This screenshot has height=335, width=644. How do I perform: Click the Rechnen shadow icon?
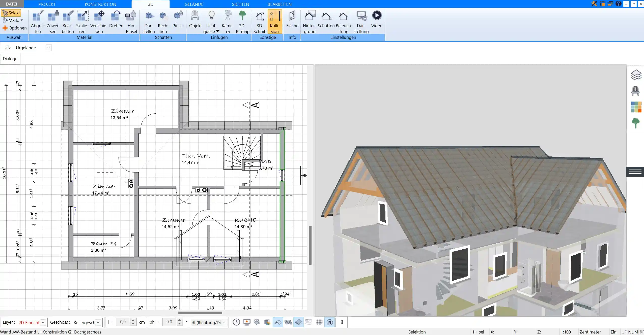click(163, 22)
